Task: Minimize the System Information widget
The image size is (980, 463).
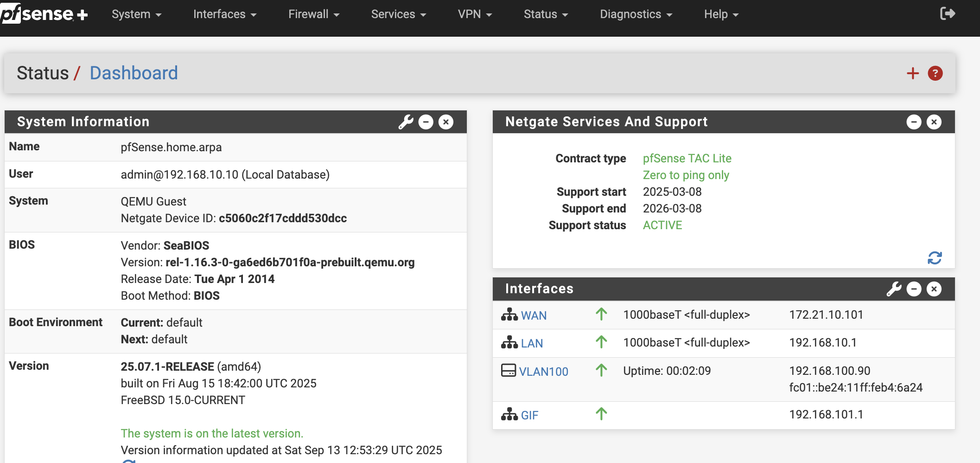Action: coord(426,122)
